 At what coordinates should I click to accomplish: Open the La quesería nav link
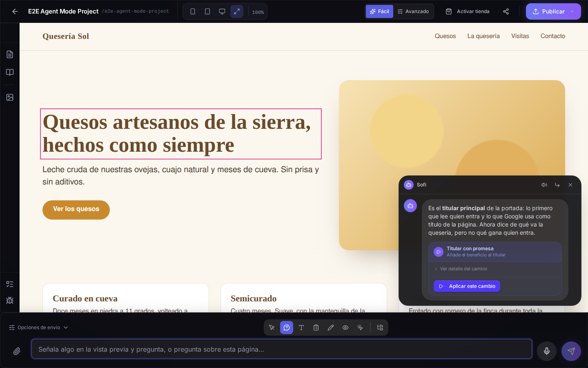pyautogui.click(x=483, y=36)
